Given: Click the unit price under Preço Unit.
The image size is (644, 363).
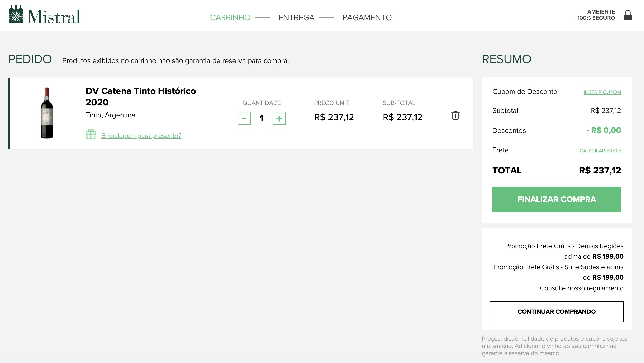Looking at the screenshot, I should click(334, 117).
